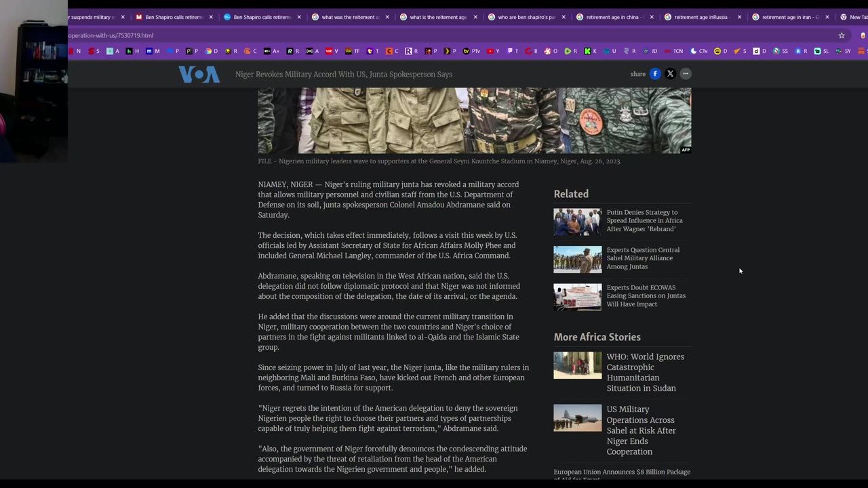Close the 'suspends military' tab
The width and height of the screenshot is (868, 488).
pos(123,17)
